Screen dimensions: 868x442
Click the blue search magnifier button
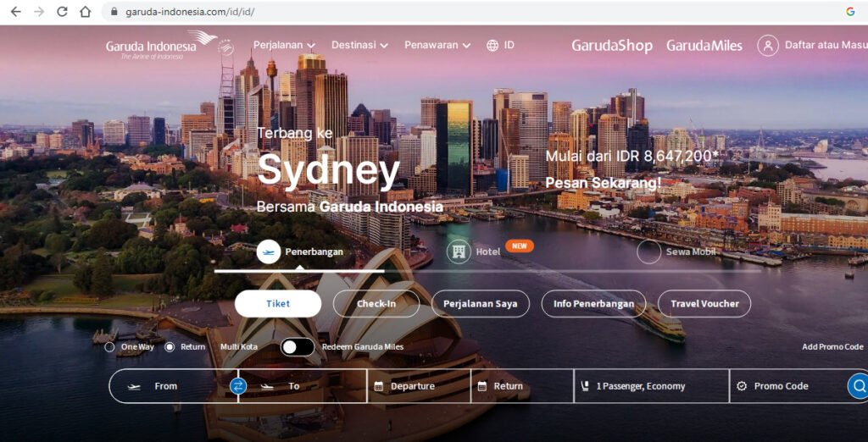click(x=858, y=385)
